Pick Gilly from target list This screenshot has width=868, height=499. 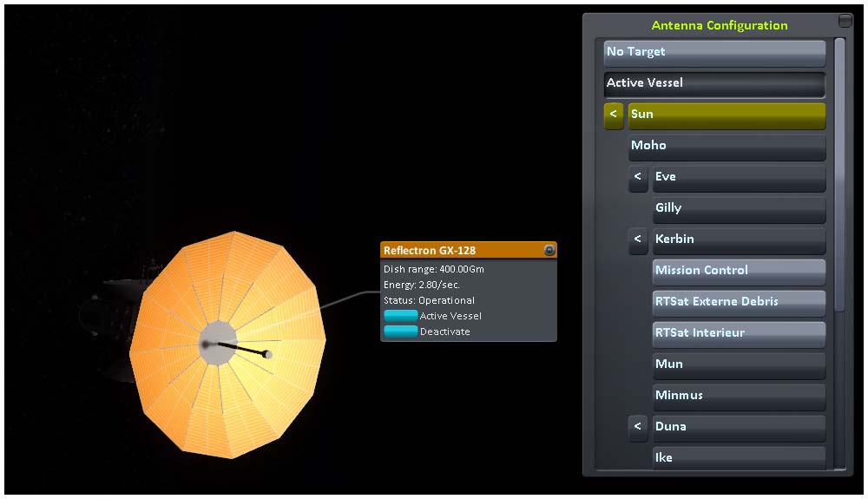739,208
